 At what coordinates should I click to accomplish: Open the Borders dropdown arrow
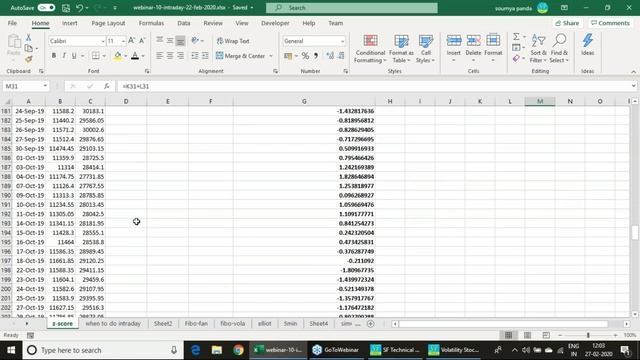(104, 56)
